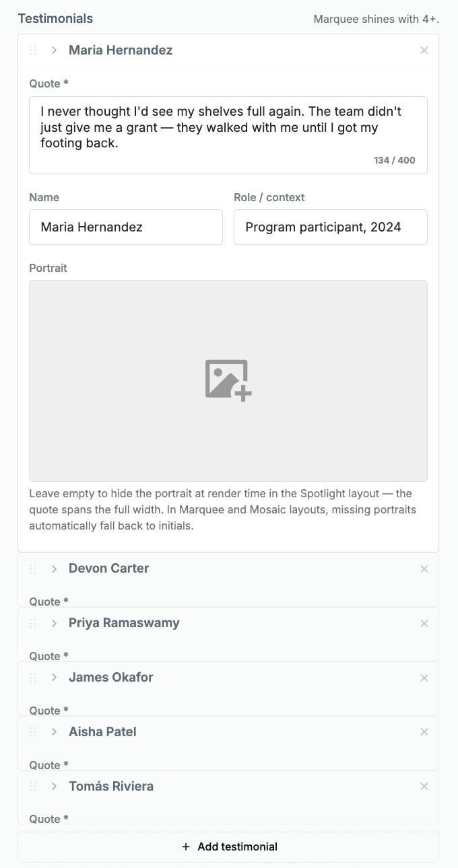
Task: Collapse the Maria Hernandez testimonial chevron
Action: (x=55, y=50)
